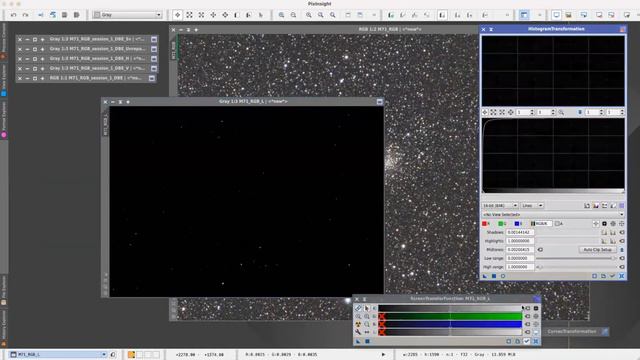Image resolution: width=640 pixels, height=360 pixels.
Task: Select the Green channel button in HistogramTransformation
Action: pyautogui.click(x=502, y=224)
